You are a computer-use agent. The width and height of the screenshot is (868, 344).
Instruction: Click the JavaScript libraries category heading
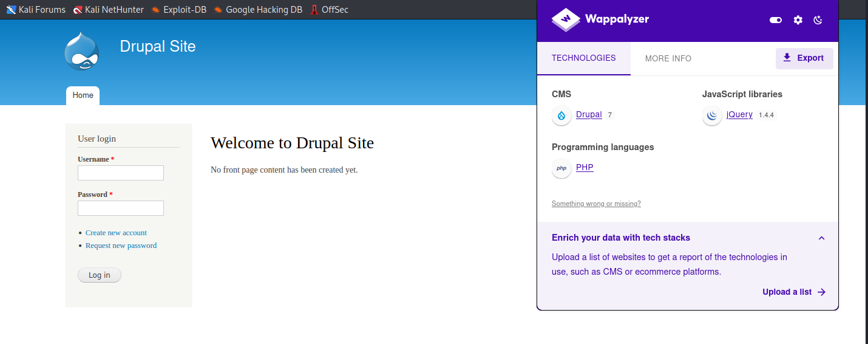[x=742, y=94]
